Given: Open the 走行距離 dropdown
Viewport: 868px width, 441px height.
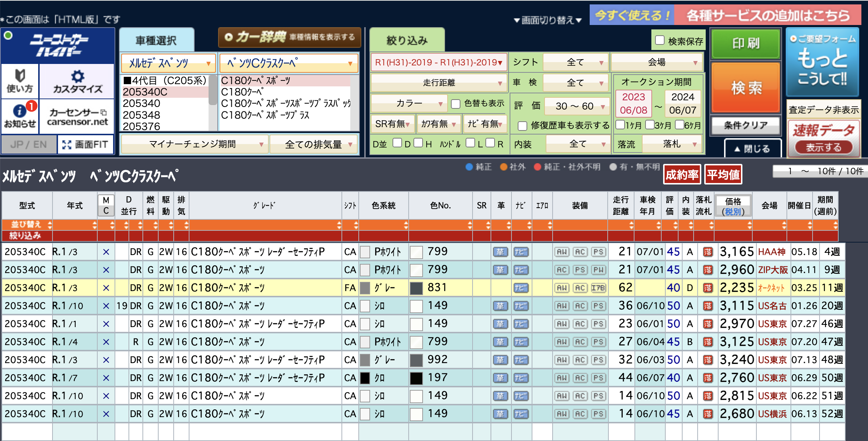Looking at the screenshot, I should (x=439, y=83).
